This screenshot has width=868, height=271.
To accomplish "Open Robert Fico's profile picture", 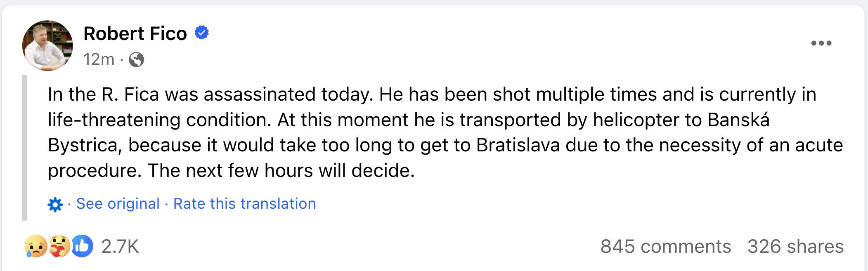I will coord(47,45).
